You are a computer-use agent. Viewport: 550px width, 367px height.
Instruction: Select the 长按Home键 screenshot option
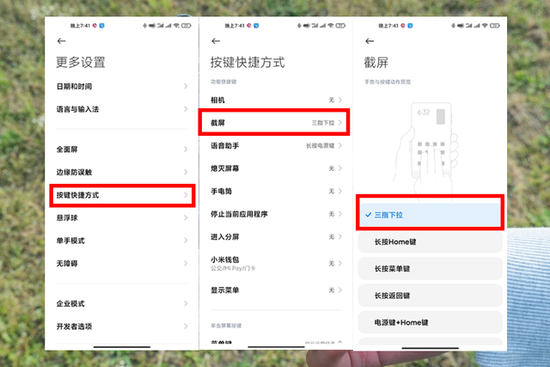tap(430, 242)
